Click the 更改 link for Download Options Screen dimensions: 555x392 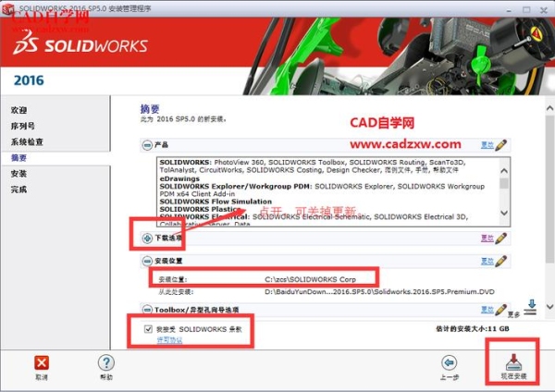tap(487, 239)
